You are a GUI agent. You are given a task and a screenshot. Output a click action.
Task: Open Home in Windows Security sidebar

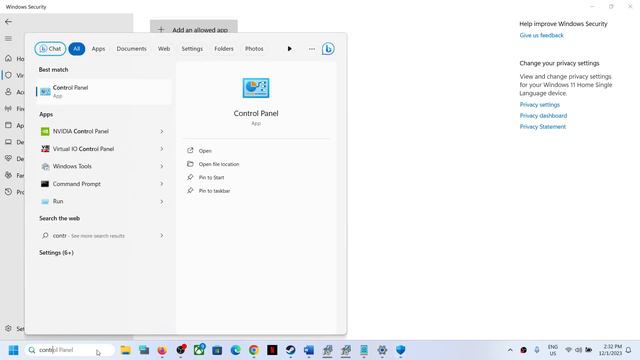pos(13,59)
